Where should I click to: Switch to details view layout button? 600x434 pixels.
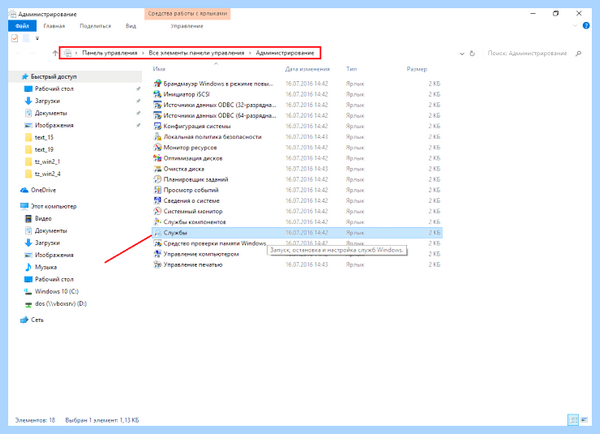(x=573, y=420)
